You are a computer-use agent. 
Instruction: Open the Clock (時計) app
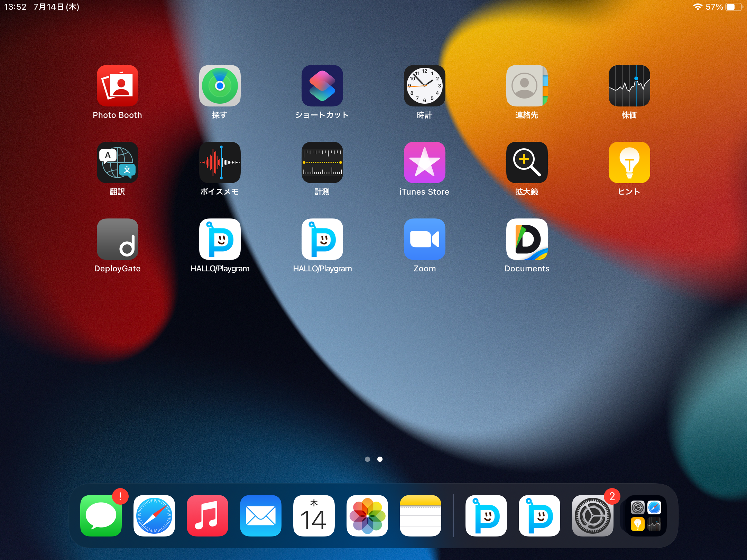[424, 86]
